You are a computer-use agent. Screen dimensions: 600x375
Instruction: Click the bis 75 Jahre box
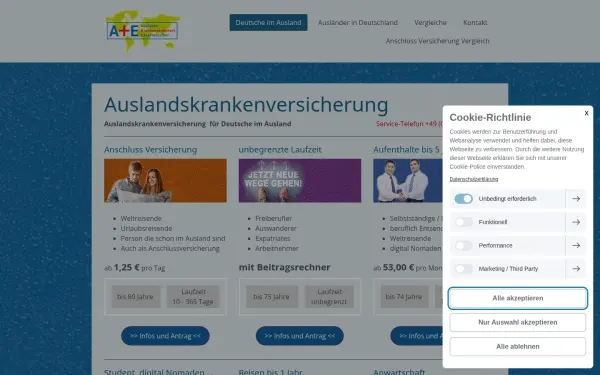[x=272, y=297]
